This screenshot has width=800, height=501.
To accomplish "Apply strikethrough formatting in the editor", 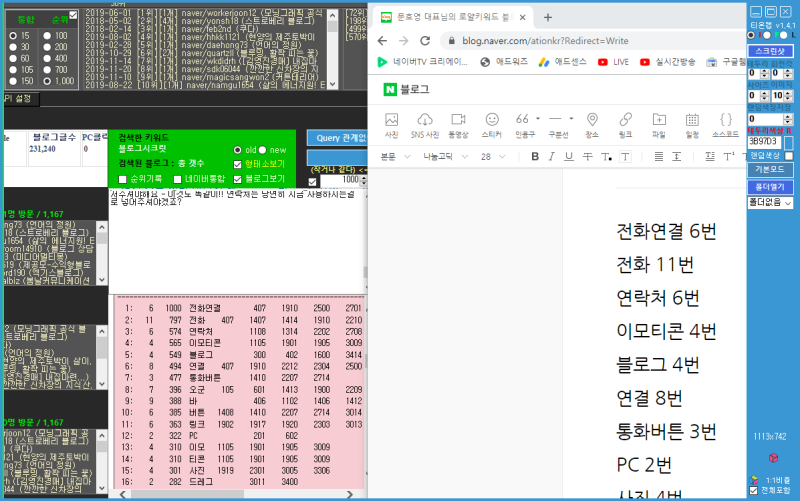I will click(588, 157).
